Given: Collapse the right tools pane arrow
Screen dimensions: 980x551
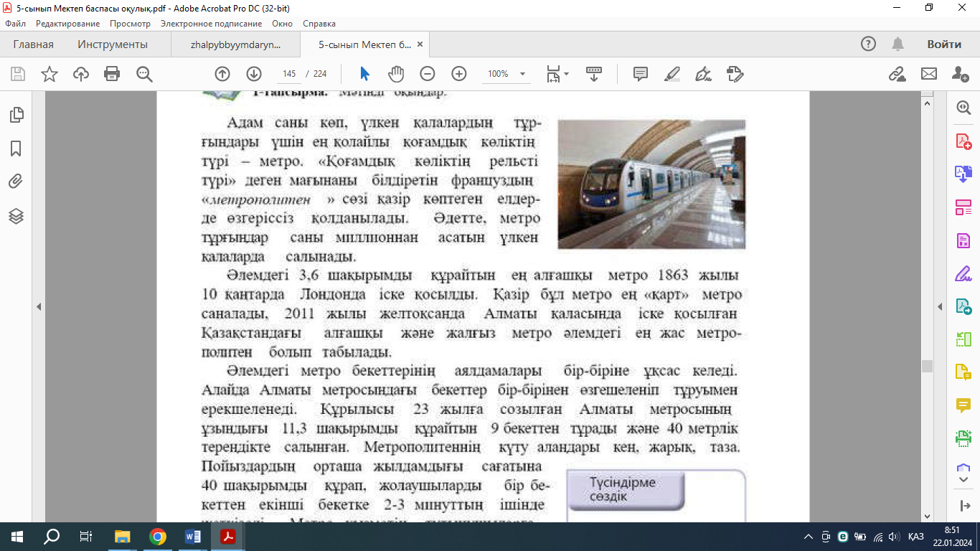Looking at the screenshot, I should [940, 307].
